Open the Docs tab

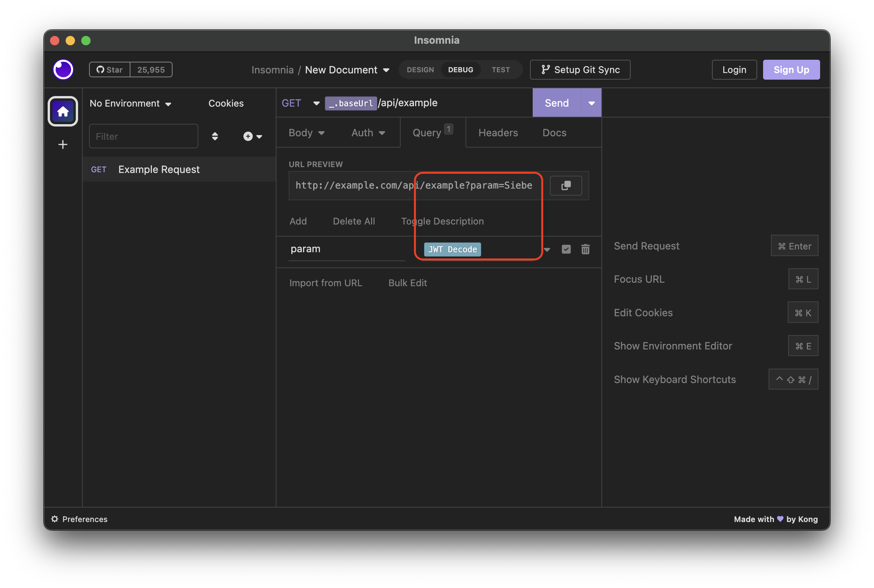[554, 133]
